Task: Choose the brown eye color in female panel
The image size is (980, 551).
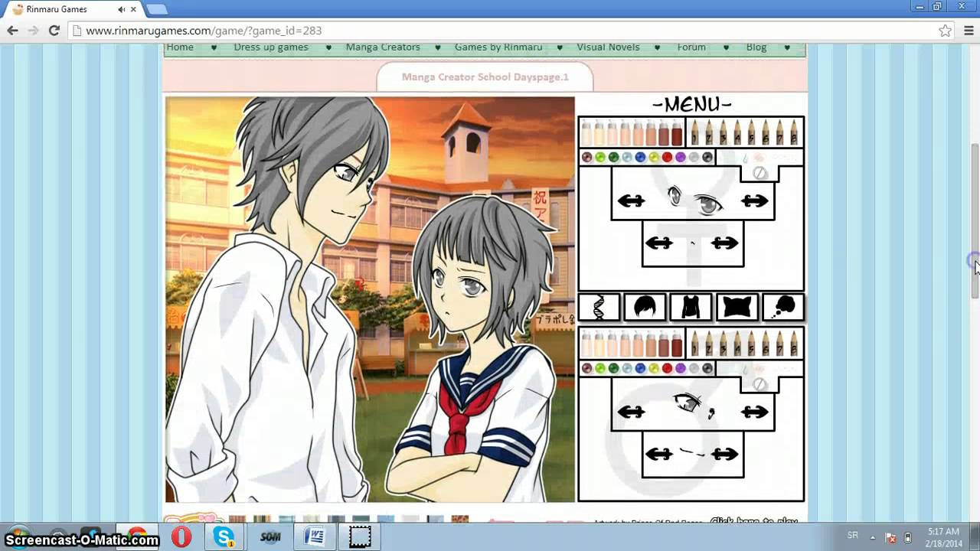Action: [x=586, y=158]
